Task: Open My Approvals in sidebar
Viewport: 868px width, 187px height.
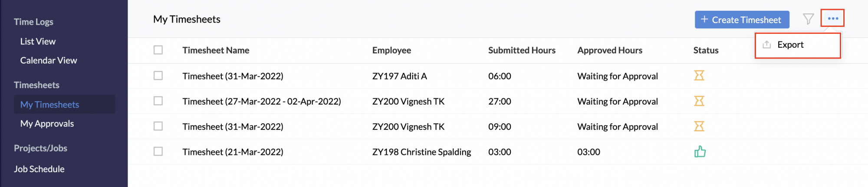Action: click(x=47, y=124)
